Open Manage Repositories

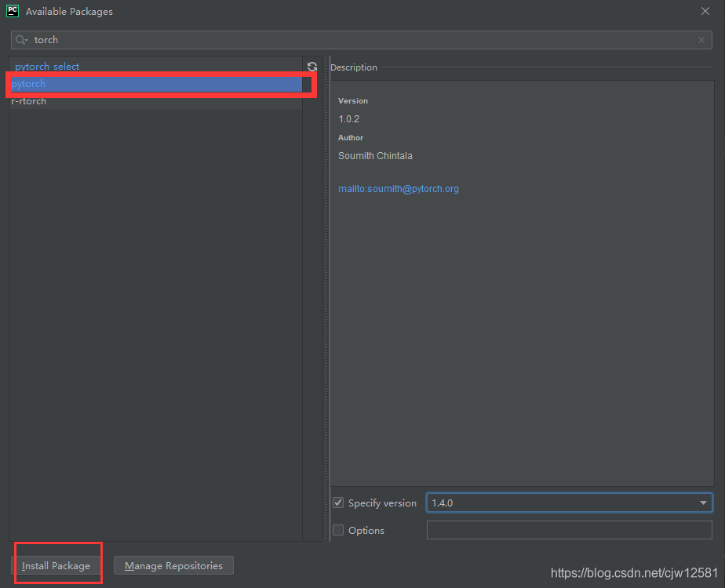(173, 565)
